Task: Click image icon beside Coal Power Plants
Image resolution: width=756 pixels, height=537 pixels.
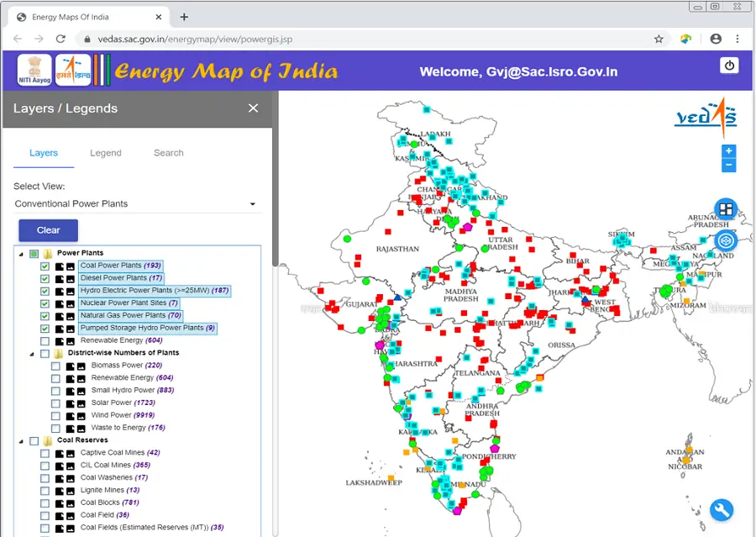Action: pyautogui.click(x=71, y=266)
